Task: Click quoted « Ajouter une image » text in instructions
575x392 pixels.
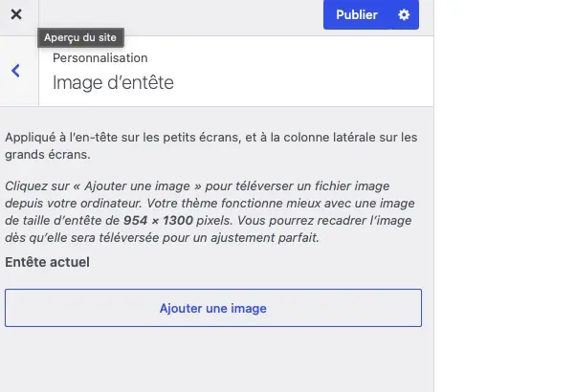Action: [137, 186]
